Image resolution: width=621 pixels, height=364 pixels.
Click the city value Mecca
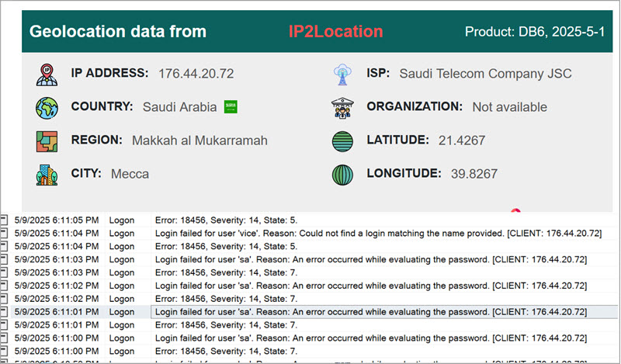(130, 174)
